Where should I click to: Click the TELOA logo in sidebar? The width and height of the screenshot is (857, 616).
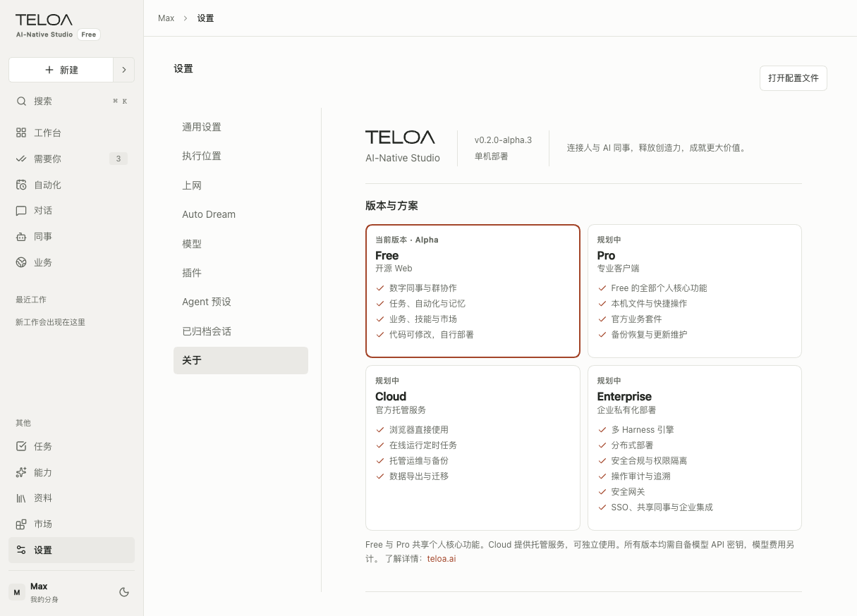tap(44, 20)
